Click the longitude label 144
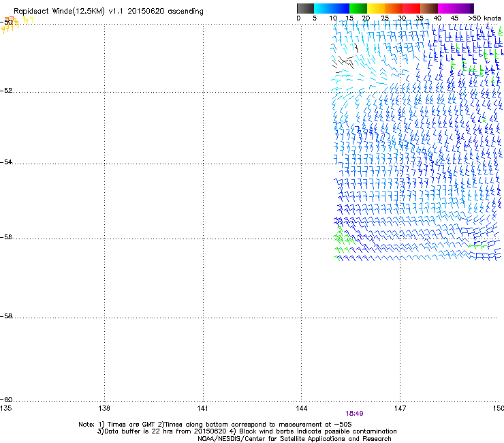 click(302, 408)
